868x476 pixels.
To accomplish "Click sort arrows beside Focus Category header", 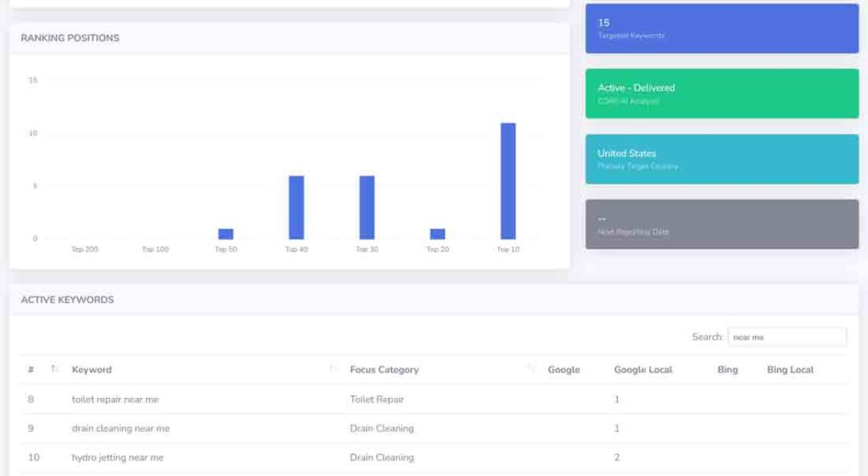I will pos(531,369).
